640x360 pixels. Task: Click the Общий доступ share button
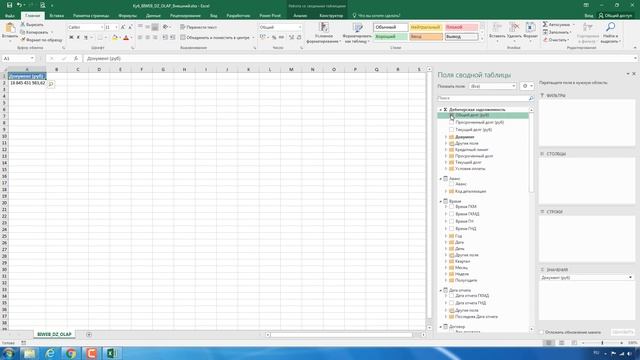(615, 16)
